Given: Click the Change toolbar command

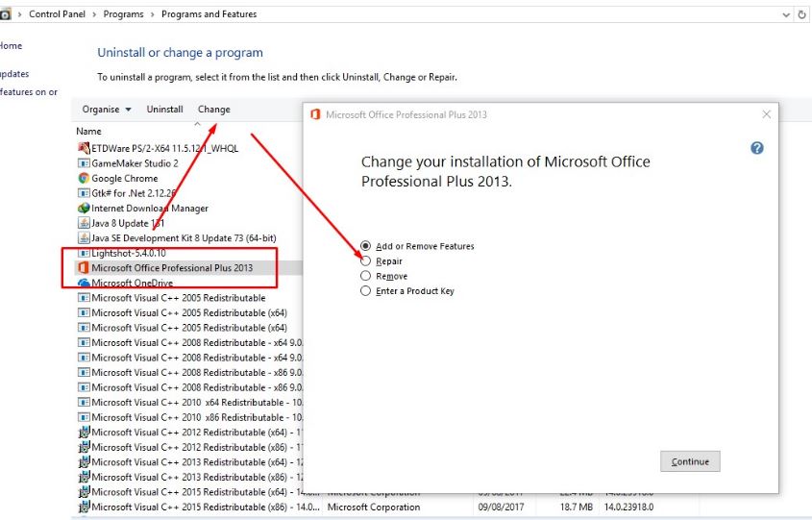Looking at the screenshot, I should (214, 110).
